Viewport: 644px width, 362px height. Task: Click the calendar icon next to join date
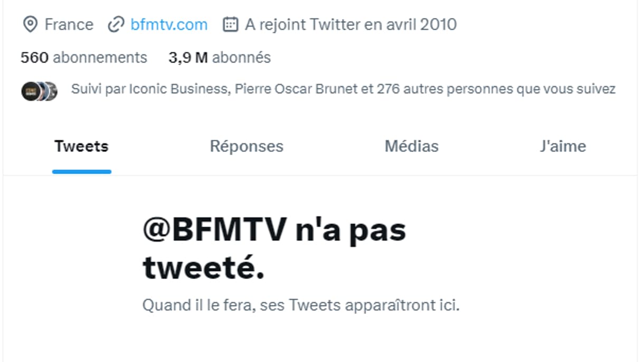(230, 24)
